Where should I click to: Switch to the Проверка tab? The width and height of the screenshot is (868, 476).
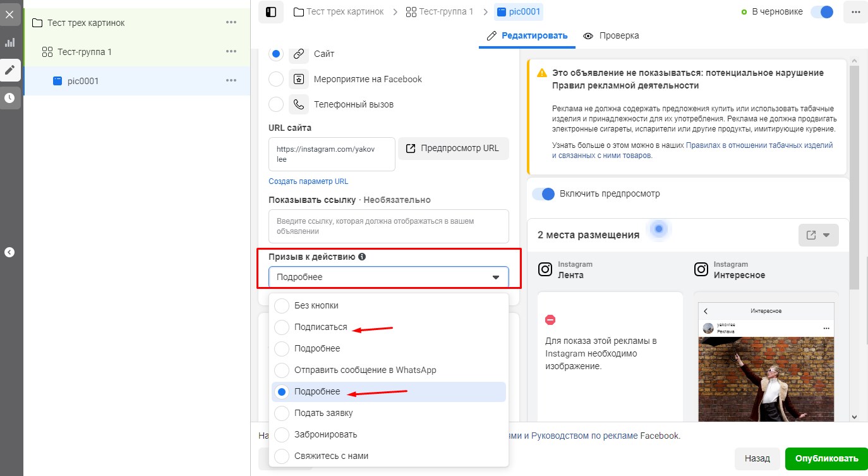tap(611, 36)
